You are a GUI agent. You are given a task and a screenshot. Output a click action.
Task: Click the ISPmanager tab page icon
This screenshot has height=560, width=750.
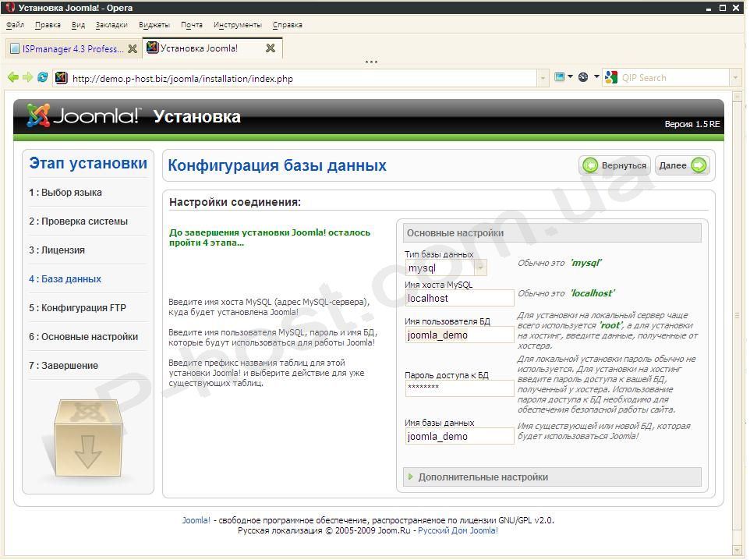click(x=15, y=49)
